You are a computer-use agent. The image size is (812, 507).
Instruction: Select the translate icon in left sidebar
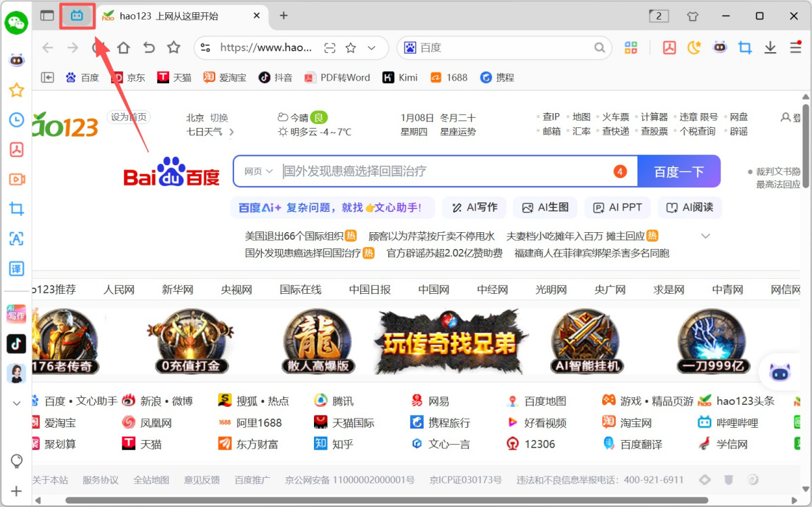16,268
